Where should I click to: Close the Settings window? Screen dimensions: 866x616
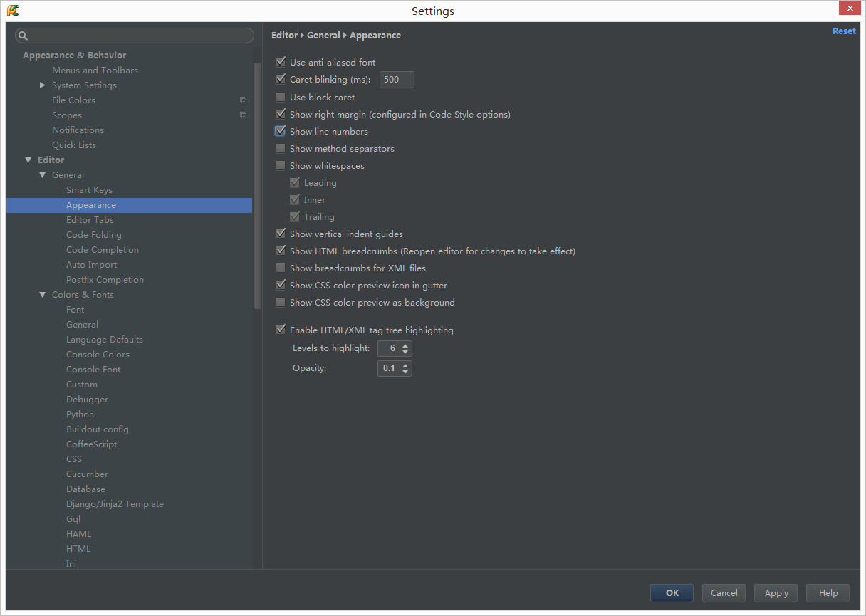click(x=850, y=9)
